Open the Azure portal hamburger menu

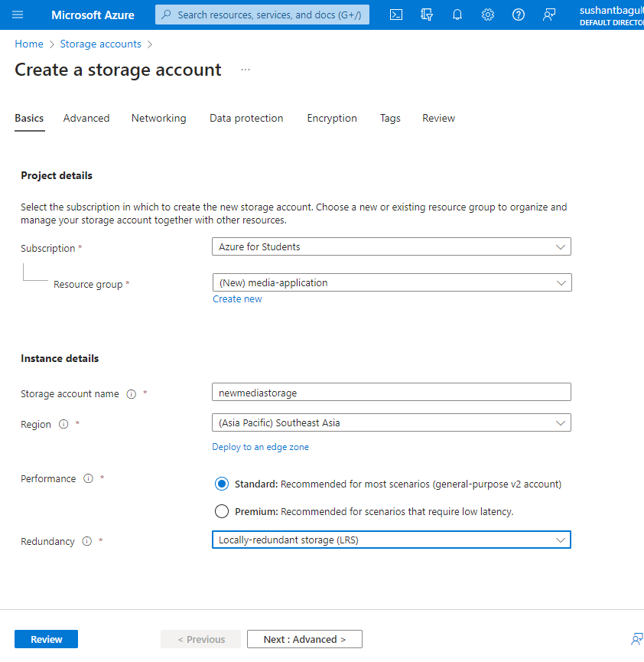click(x=18, y=15)
